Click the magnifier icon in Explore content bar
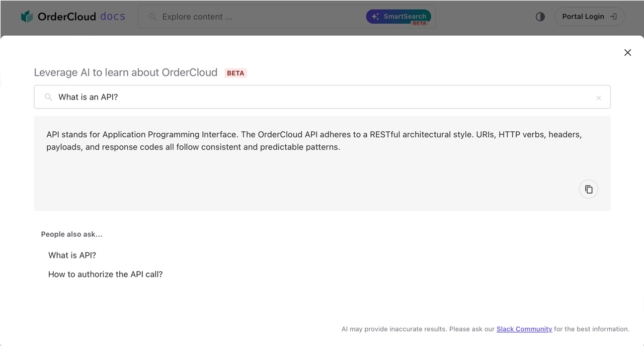Image resolution: width=644 pixels, height=346 pixels. coord(152,17)
